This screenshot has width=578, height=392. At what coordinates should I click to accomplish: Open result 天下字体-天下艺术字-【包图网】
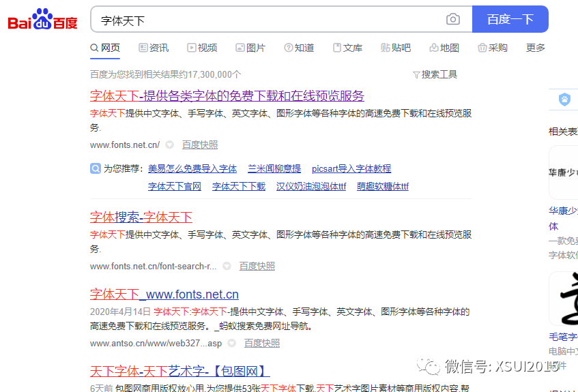180,372
